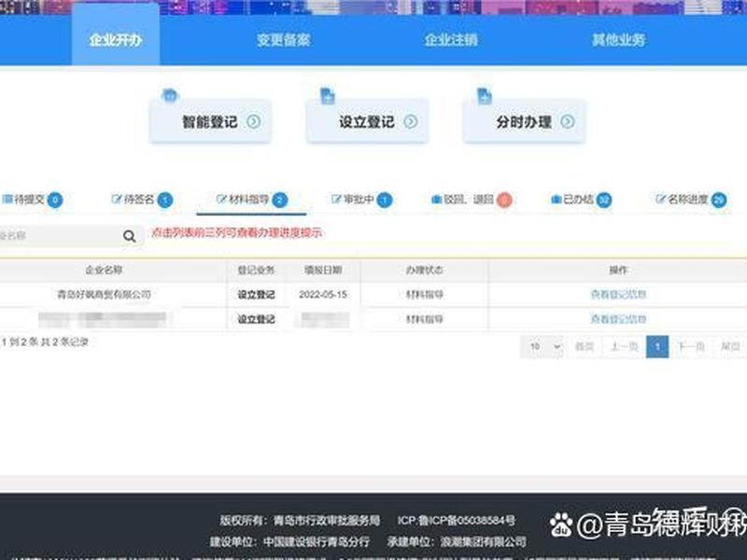This screenshot has width=747, height=560.
Task: Click 材料指导 status in 2022-05-15 row
Action: (425, 294)
